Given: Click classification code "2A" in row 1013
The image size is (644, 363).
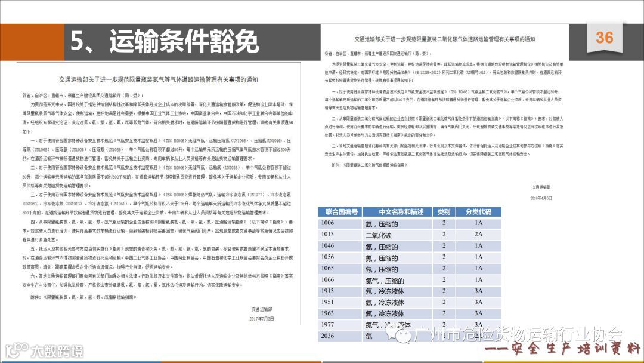Looking at the screenshot, I should [x=478, y=234].
